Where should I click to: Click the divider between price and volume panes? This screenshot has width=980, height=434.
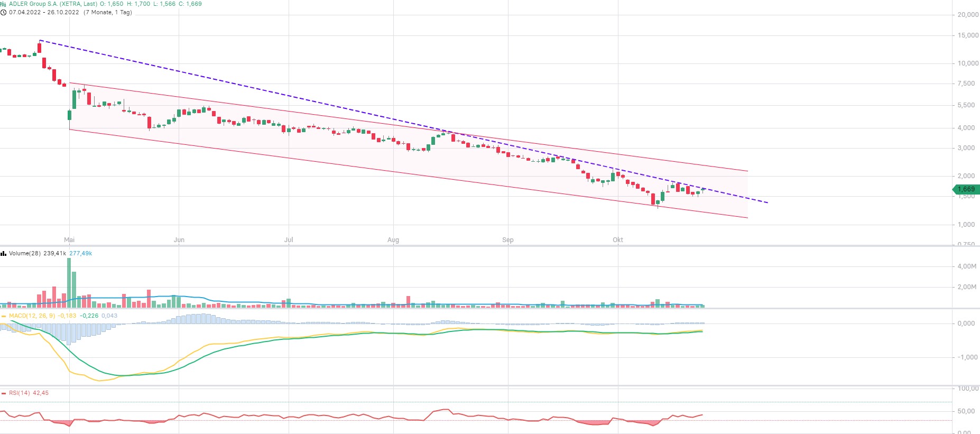pos(476,246)
